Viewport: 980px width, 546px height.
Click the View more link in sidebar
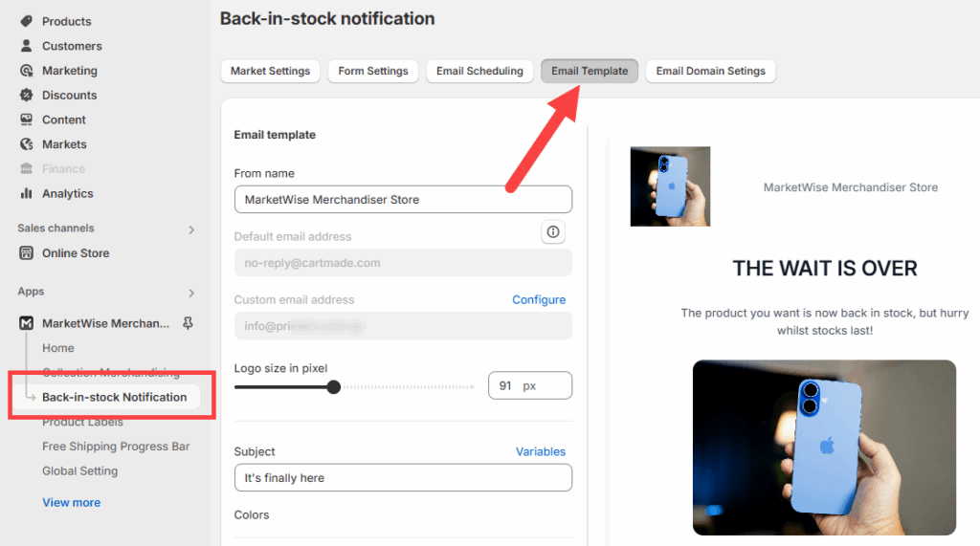click(x=71, y=502)
